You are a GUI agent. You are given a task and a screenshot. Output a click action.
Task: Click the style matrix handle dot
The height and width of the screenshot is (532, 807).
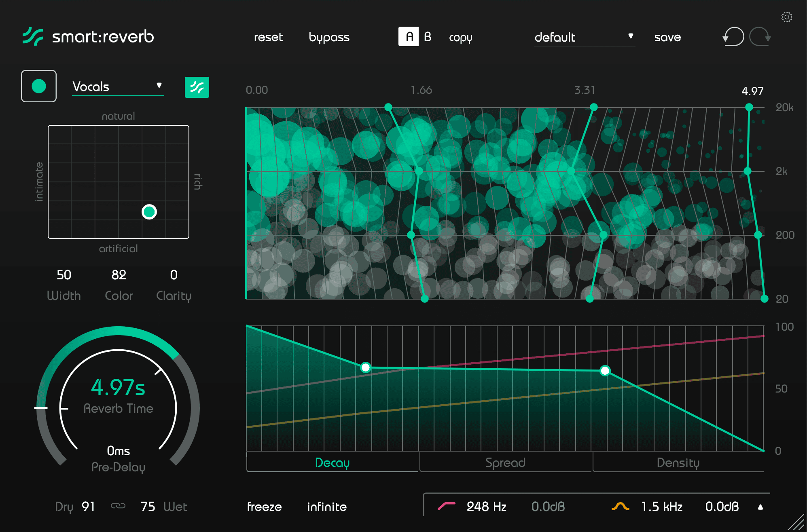[x=149, y=211]
